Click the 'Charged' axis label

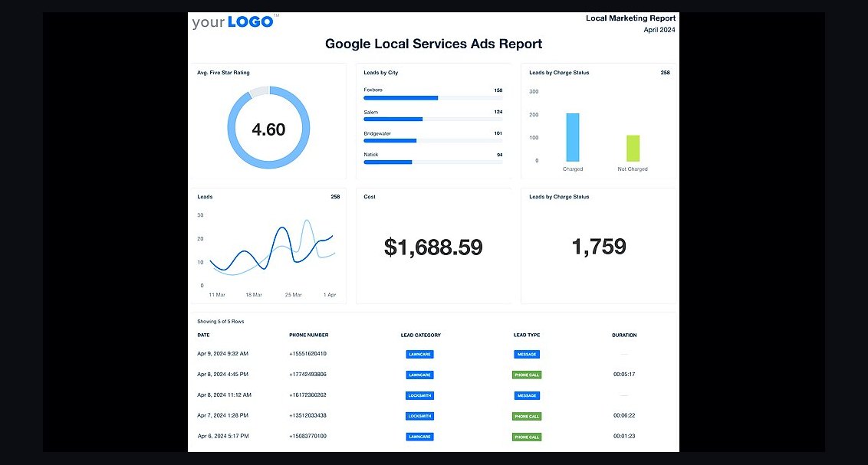point(572,169)
